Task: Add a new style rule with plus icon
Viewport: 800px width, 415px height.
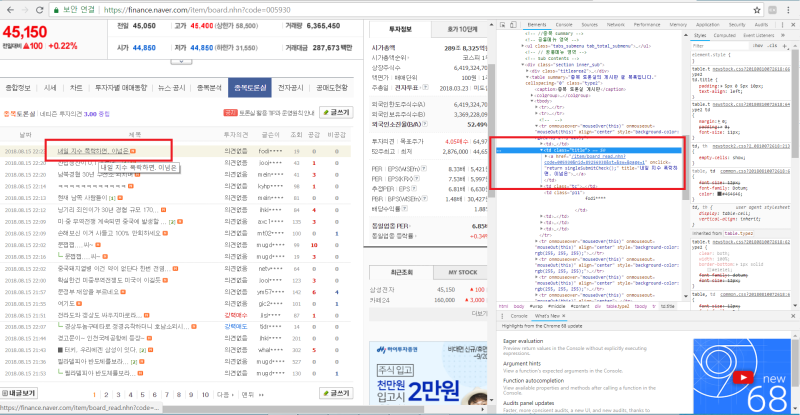Action: click(785, 46)
